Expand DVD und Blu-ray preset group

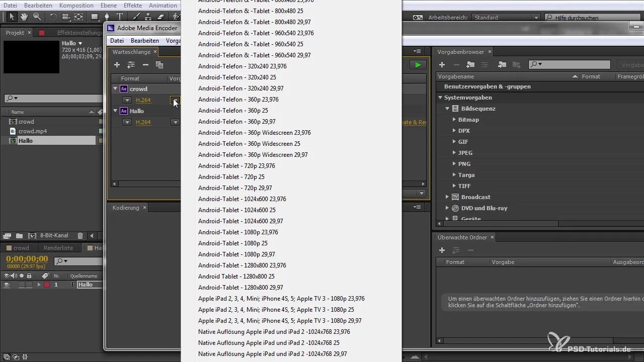pos(447,208)
